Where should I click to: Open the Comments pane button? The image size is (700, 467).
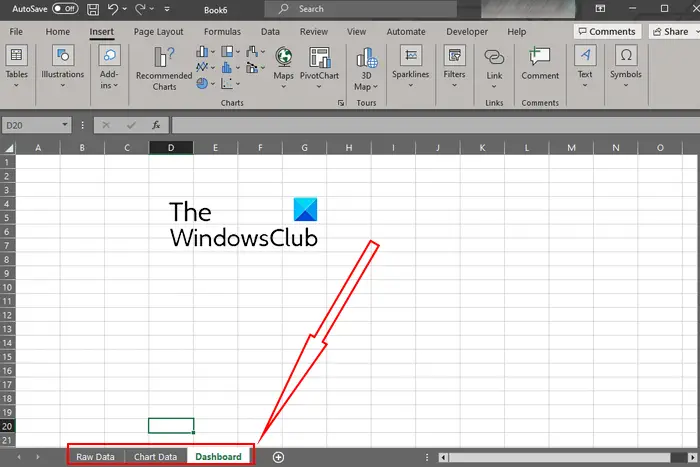(607, 32)
